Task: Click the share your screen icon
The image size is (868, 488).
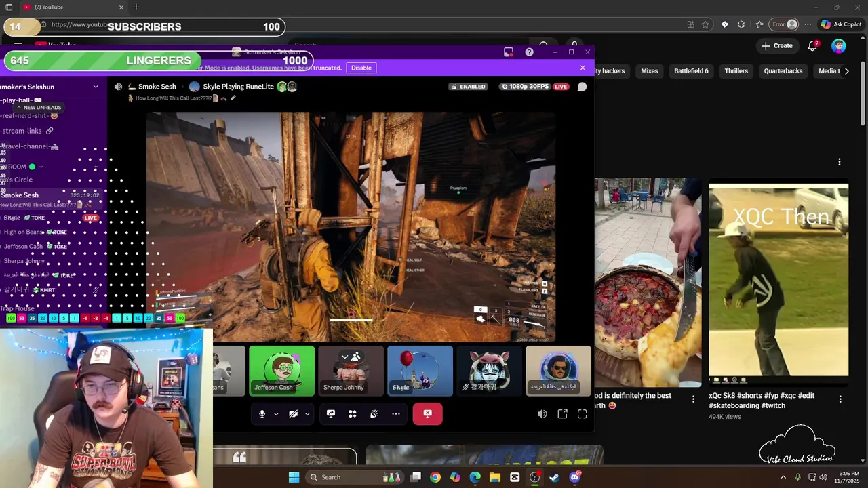Action: pos(331,414)
